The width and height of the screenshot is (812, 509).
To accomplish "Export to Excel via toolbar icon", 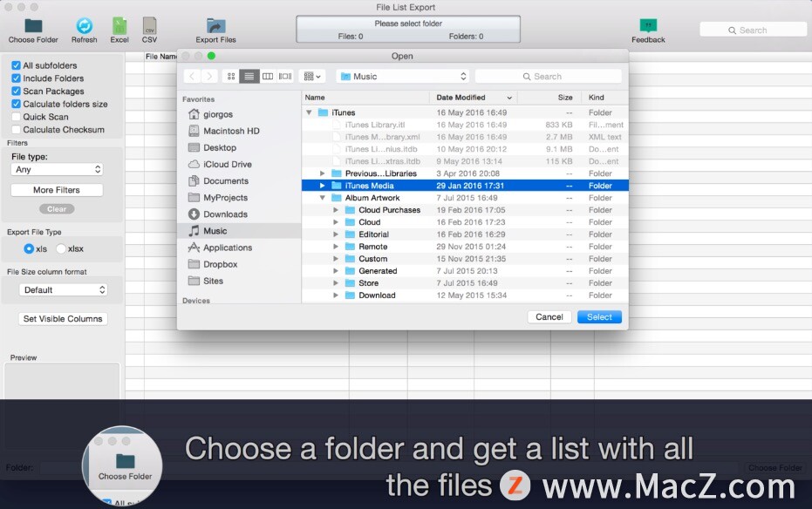I will 119,31.
